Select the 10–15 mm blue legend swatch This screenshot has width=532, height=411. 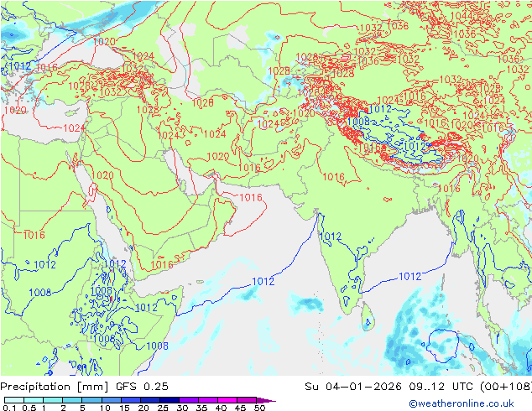[x=111, y=400]
